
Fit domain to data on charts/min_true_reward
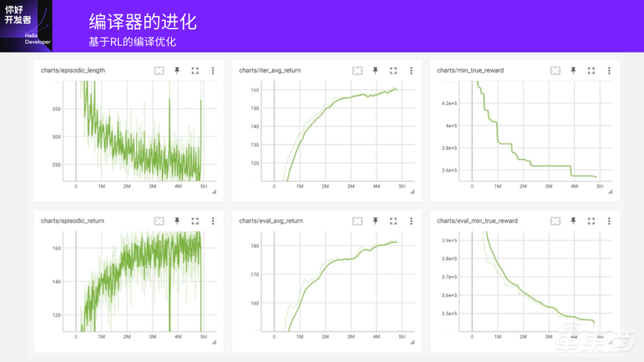click(555, 70)
